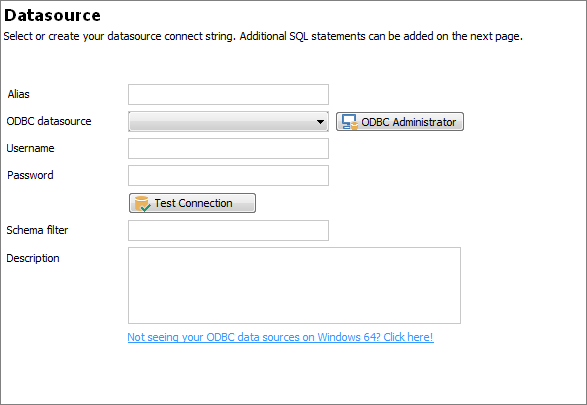Click the computer icon on ODBC Administrator
This screenshot has height=405, width=587.
coord(350,122)
